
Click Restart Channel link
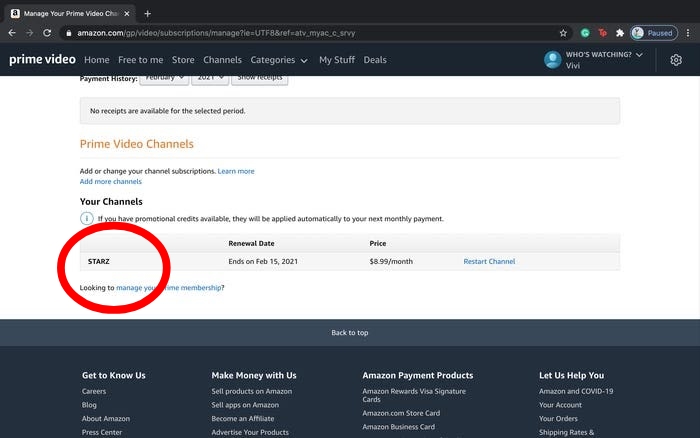(489, 262)
